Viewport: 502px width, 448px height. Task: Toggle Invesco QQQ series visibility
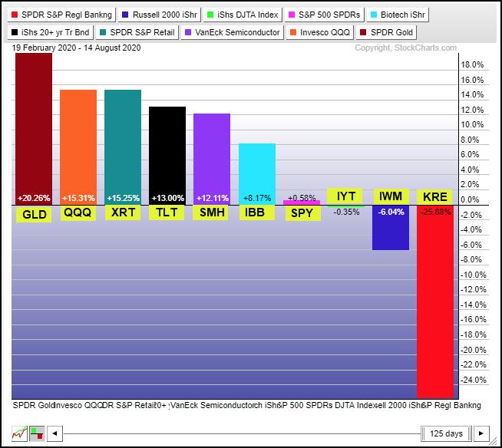coord(320,33)
